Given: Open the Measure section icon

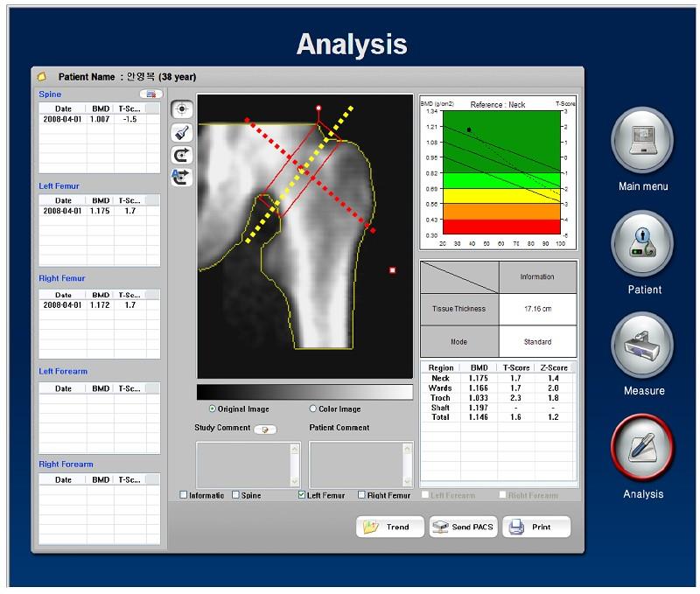Looking at the screenshot, I should (x=642, y=346).
